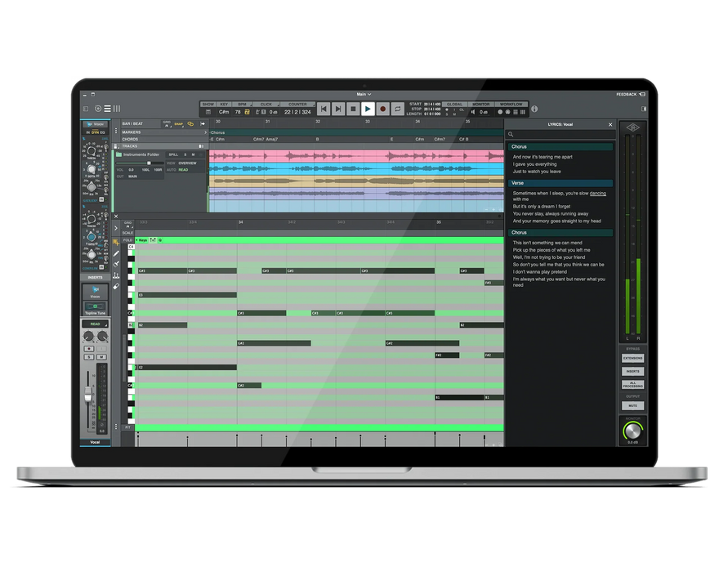Viewport: 728px width, 572px height.
Task: Open the WORKFLOW tab in the transport
Action: click(x=511, y=105)
